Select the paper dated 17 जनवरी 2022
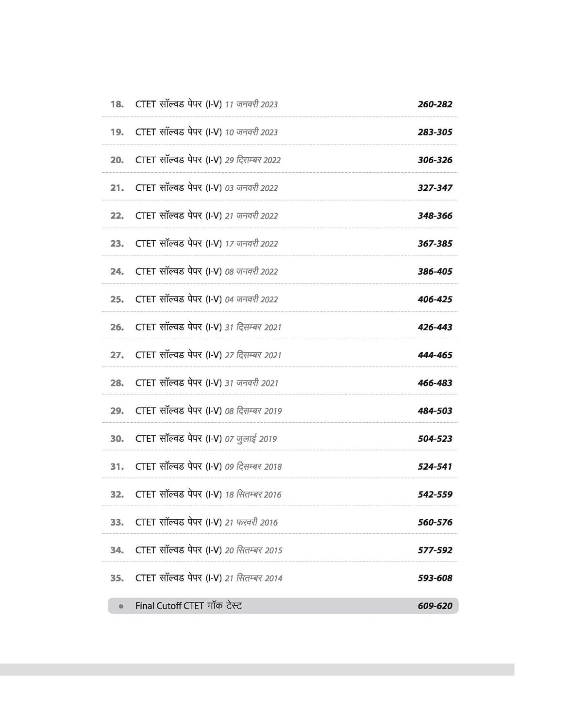 point(280,243)
